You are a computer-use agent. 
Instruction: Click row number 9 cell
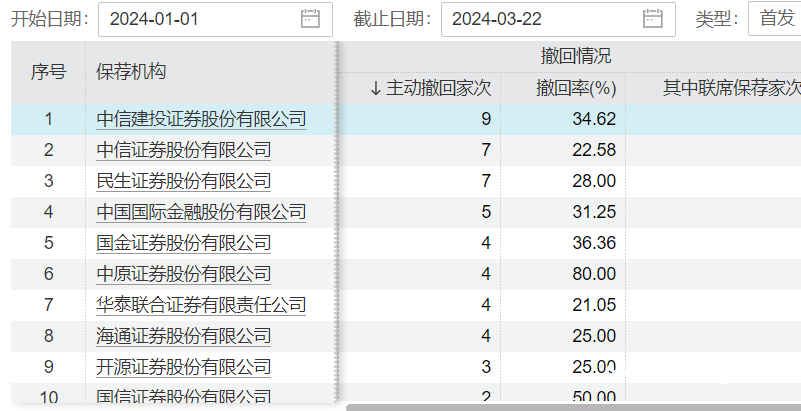[x=49, y=367]
